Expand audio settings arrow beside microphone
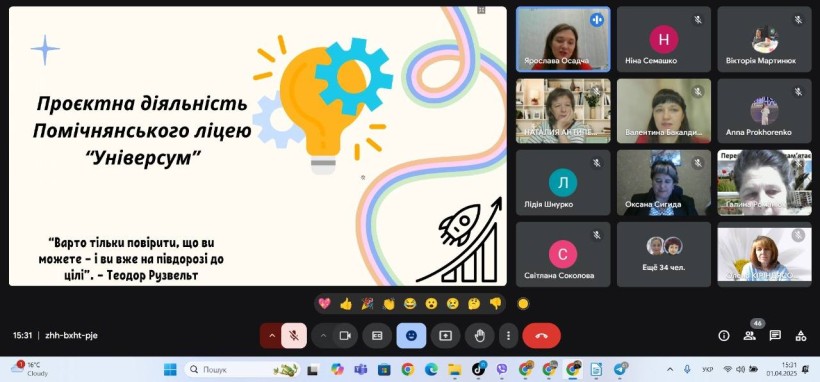The width and height of the screenshot is (820, 382). [271, 336]
